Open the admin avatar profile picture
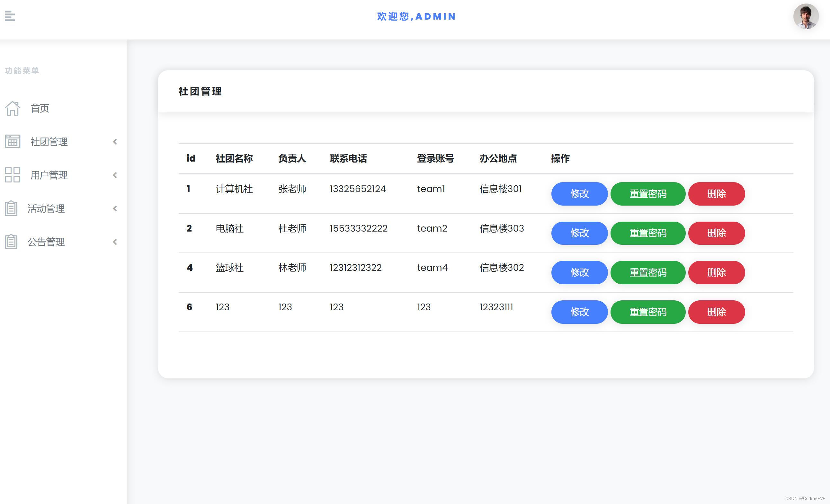This screenshot has height=504, width=830. pos(806,16)
